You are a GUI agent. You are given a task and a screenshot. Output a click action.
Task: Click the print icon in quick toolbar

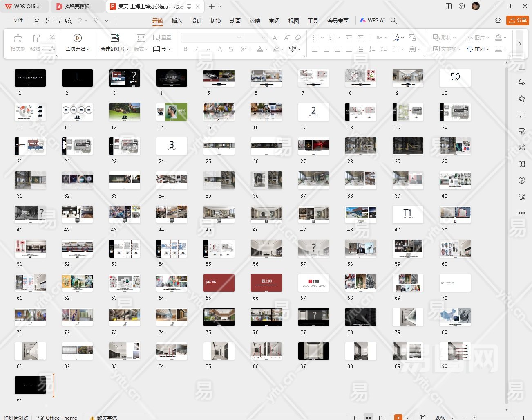(58, 20)
